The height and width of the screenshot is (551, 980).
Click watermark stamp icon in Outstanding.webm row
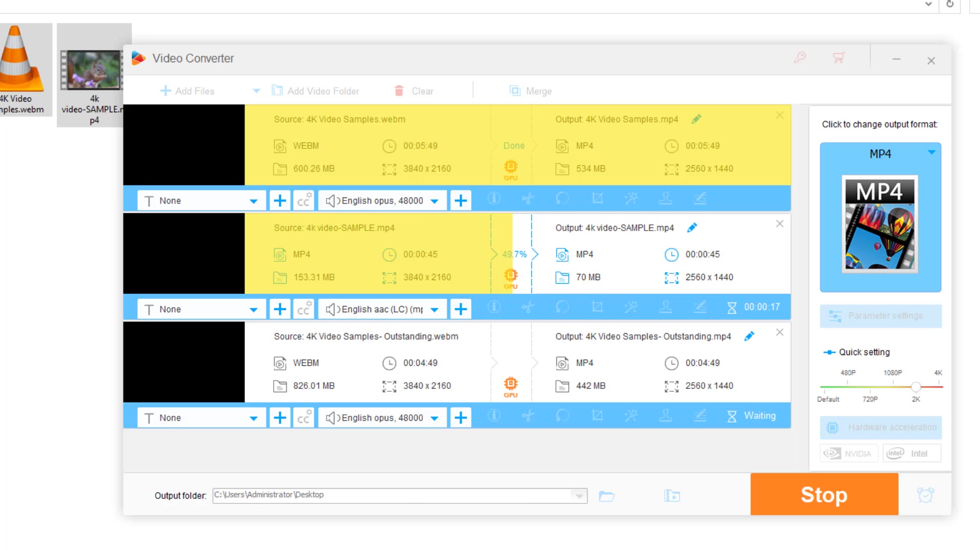click(666, 416)
